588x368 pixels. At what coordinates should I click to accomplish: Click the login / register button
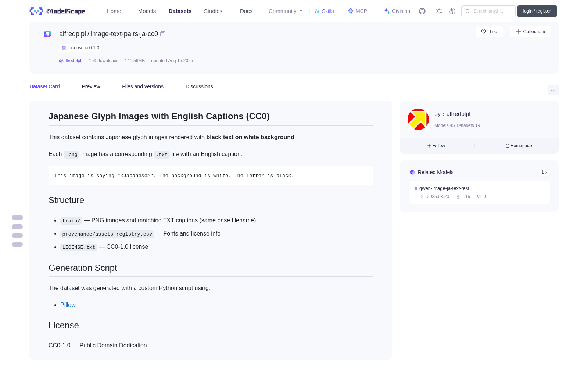537,11
